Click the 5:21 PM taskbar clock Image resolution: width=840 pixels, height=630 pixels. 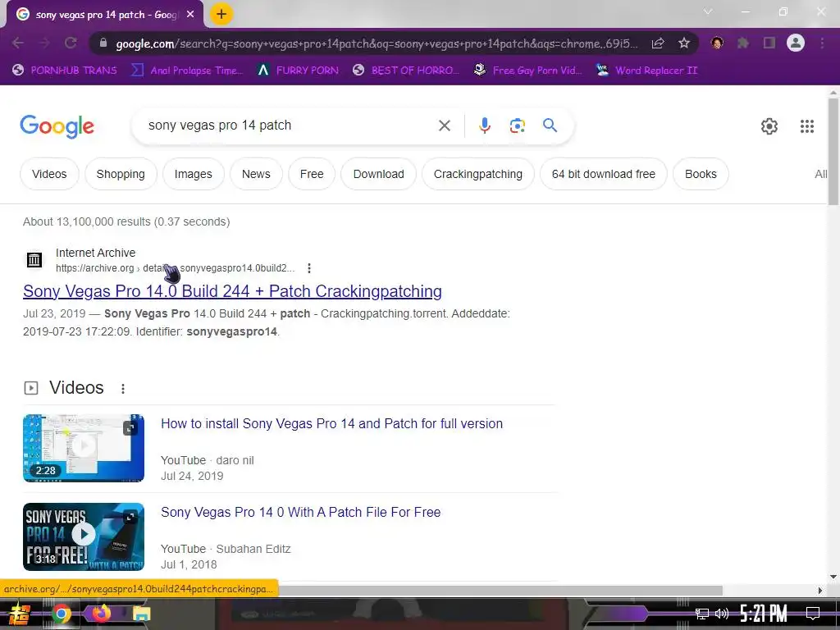click(764, 614)
